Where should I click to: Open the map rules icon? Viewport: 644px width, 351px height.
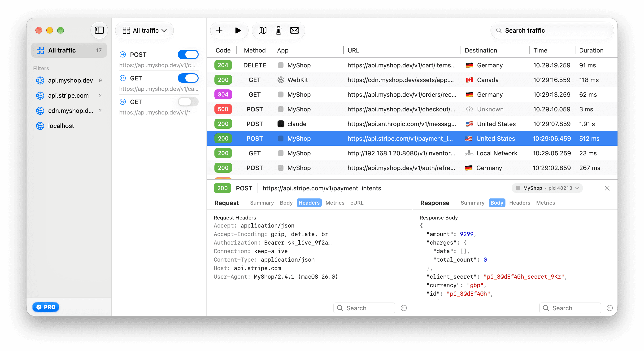(x=262, y=30)
